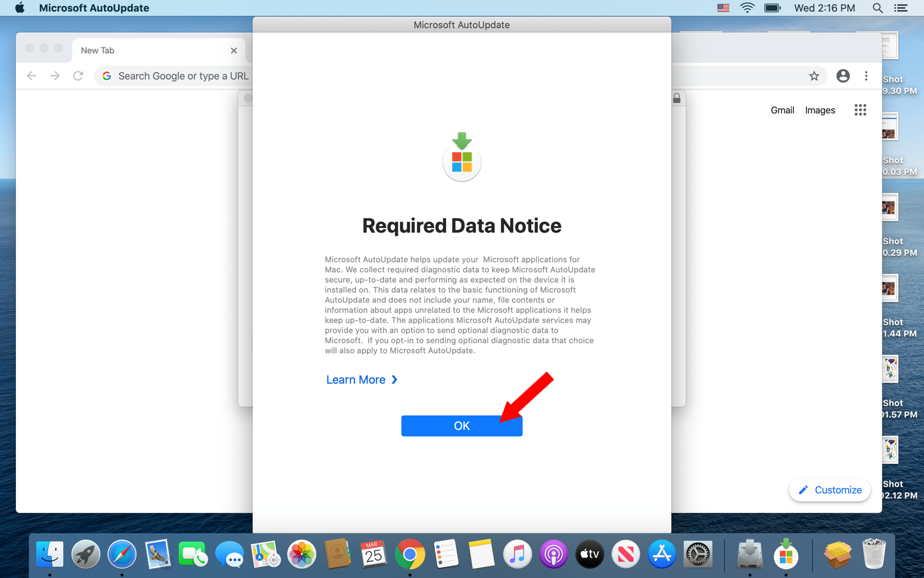Open the Microsoft AutoUpdate menu in menu bar
924x578 pixels.
(x=94, y=8)
